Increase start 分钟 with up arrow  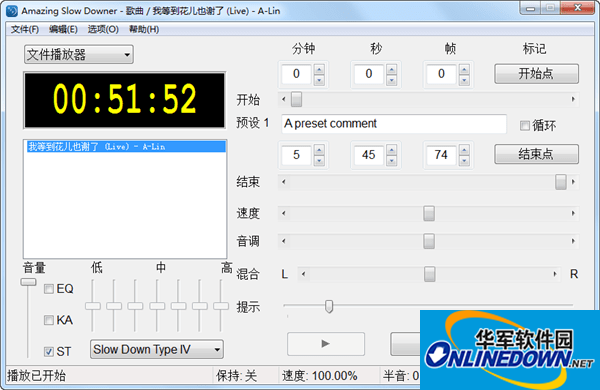[x=319, y=69]
